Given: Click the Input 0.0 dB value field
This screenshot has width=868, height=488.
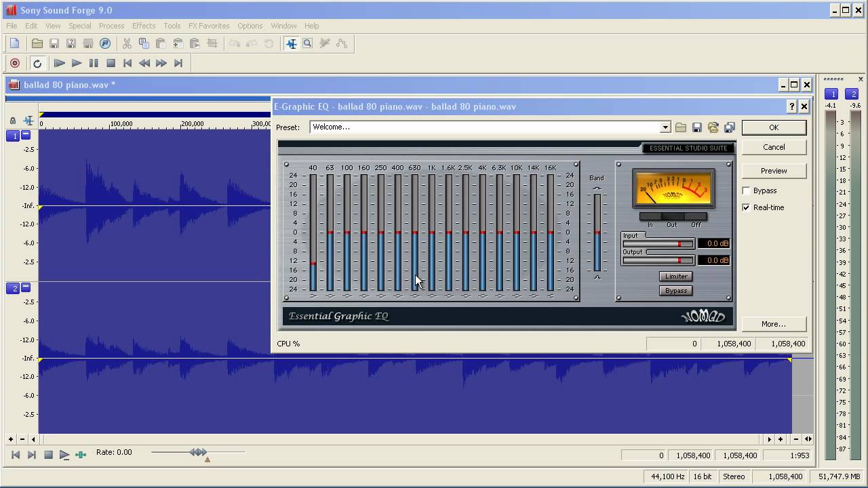Looking at the screenshot, I should click(714, 243).
